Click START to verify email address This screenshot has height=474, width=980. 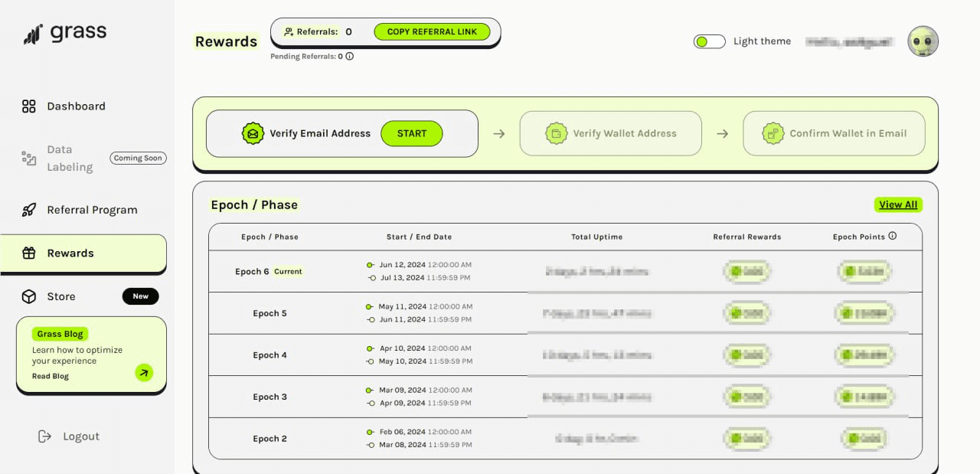point(412,133)
